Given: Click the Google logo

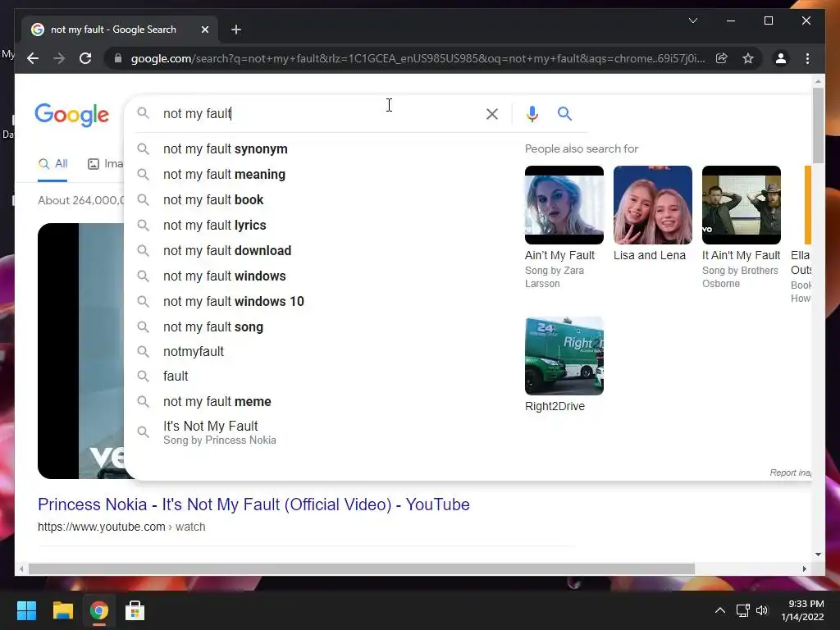Looking at the screenshot, I should point(72,115).
